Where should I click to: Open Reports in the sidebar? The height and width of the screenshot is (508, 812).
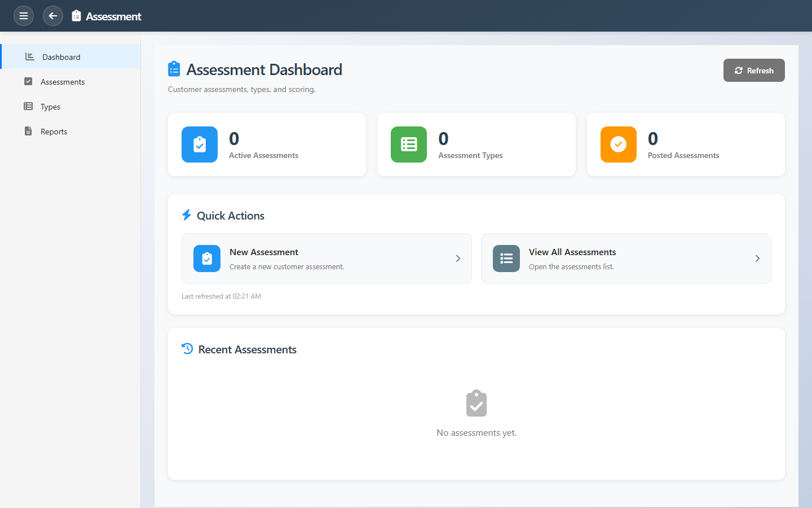(x=54, y=132)
